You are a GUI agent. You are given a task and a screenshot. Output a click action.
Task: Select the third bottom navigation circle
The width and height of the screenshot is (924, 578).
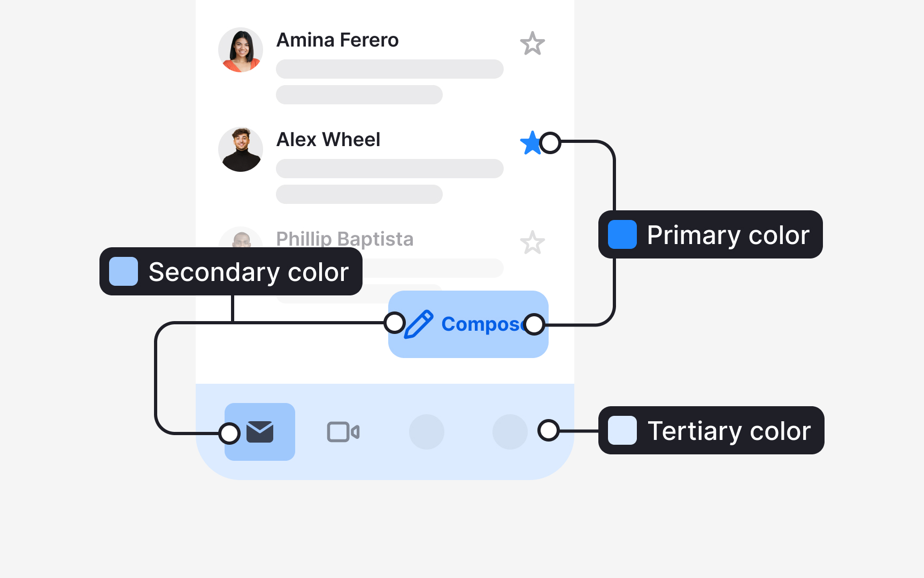(x=427, y=432)
